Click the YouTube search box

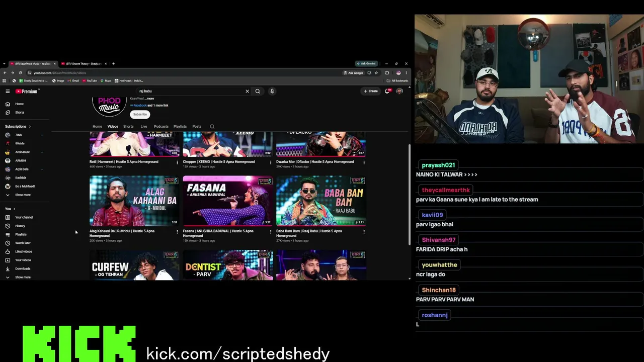point(191,91)
